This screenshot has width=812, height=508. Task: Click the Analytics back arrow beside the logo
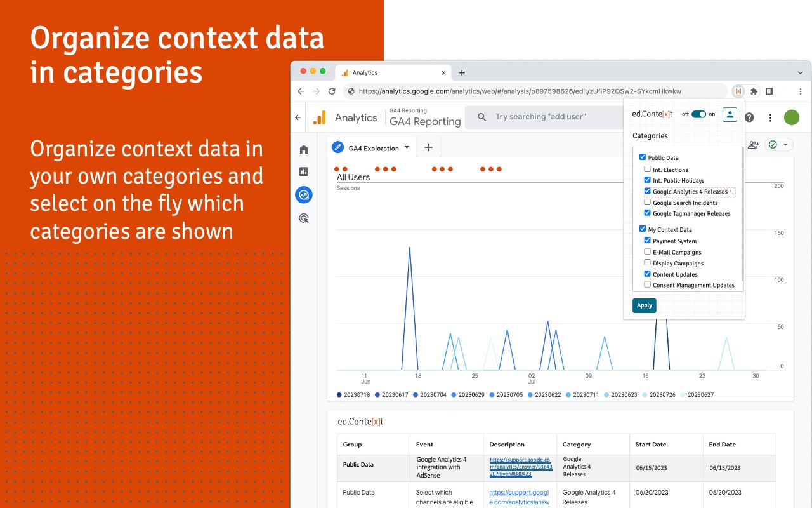click(298, 117)
